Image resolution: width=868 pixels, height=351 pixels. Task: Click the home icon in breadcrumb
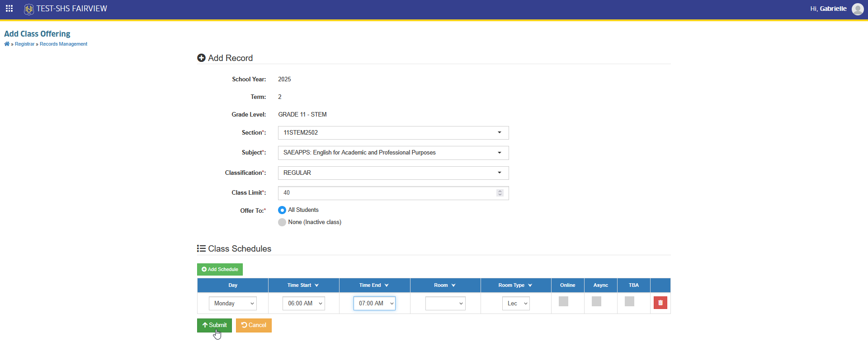point(7,44)
